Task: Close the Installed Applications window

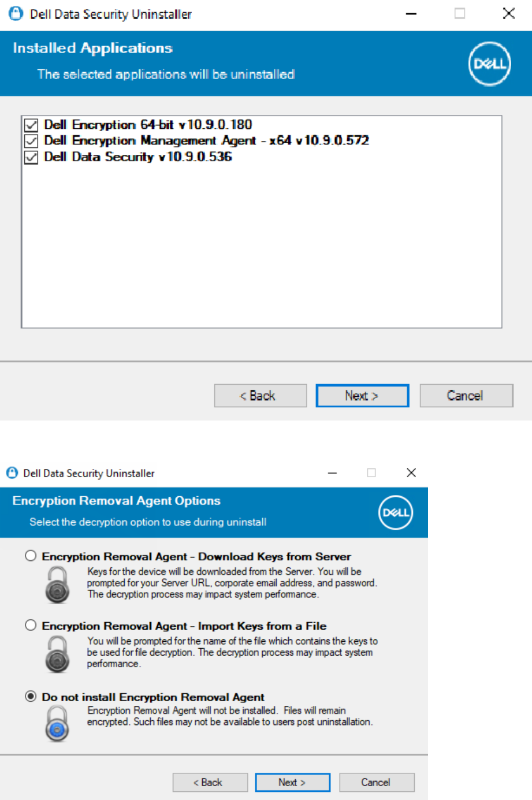Action: (x=509, y=13)
